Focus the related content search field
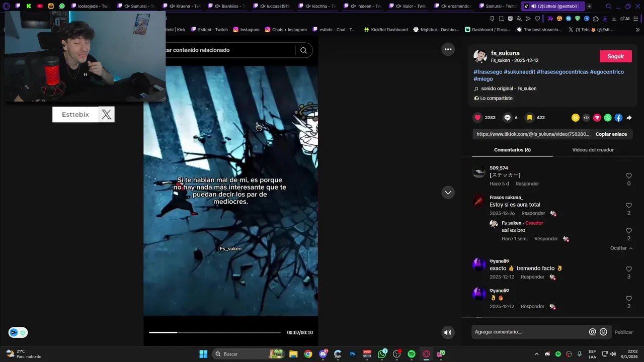The width and height of the screenshot is (644, 362). (229, 50)
